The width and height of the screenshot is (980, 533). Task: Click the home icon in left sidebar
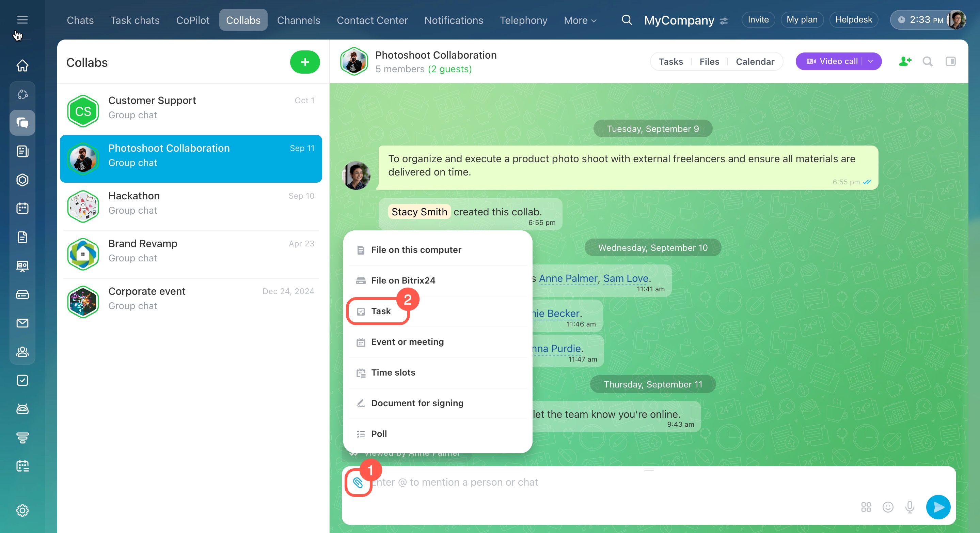point(22,65)
